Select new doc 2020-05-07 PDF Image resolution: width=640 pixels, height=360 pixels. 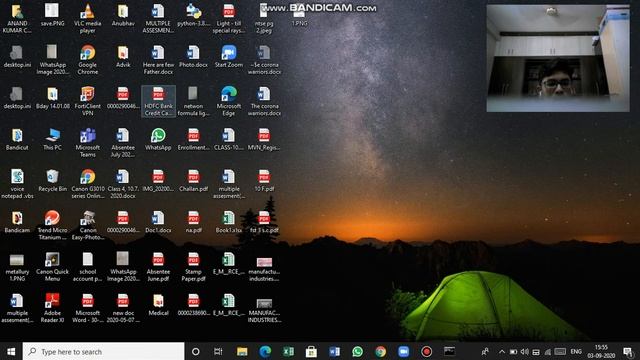[123, 308]
